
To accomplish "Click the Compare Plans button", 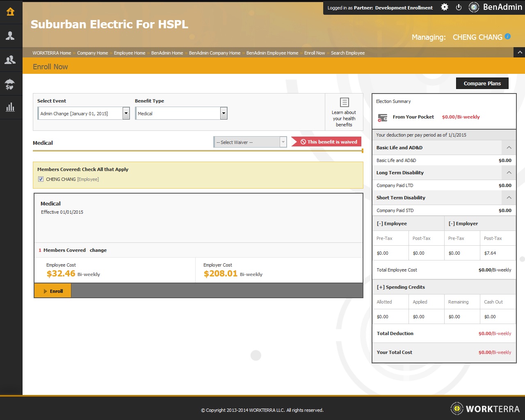I will coord(482,83).
